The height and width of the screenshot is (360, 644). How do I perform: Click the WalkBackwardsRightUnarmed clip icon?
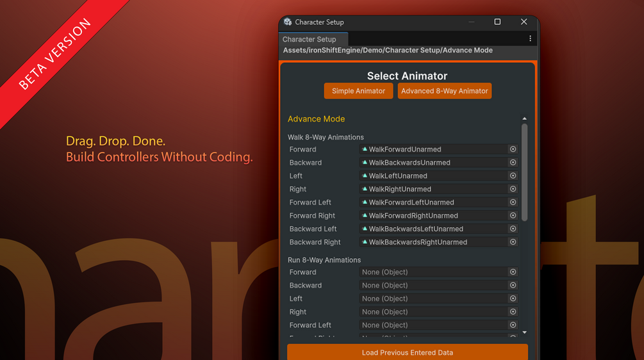pyautogui.click(x=365, y=241)
